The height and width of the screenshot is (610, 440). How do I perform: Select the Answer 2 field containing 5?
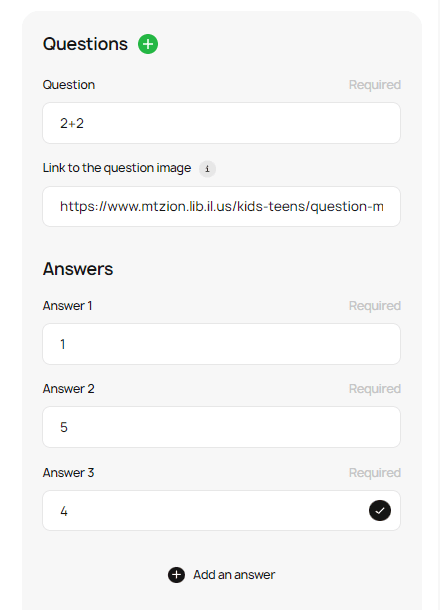tap(221, 427)
